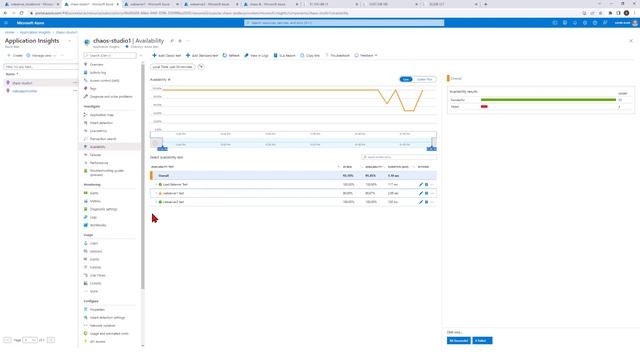Click the Azure top search bar

pos(344,23)
